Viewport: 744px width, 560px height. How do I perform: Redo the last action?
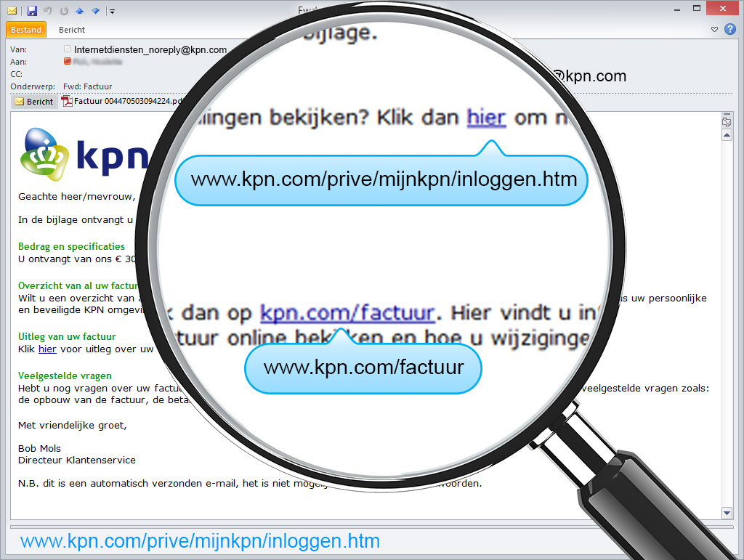[x=64, y=10]
